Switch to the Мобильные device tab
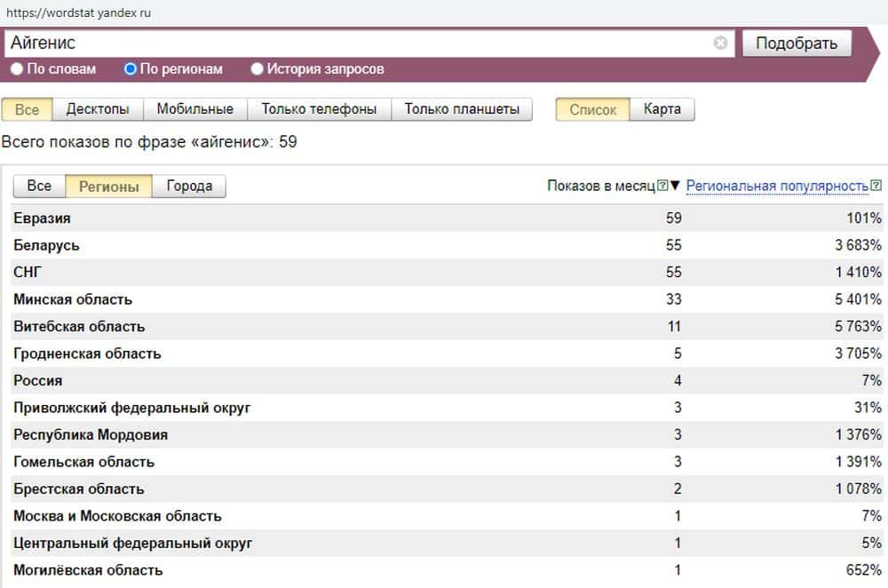 pos(194,109)
